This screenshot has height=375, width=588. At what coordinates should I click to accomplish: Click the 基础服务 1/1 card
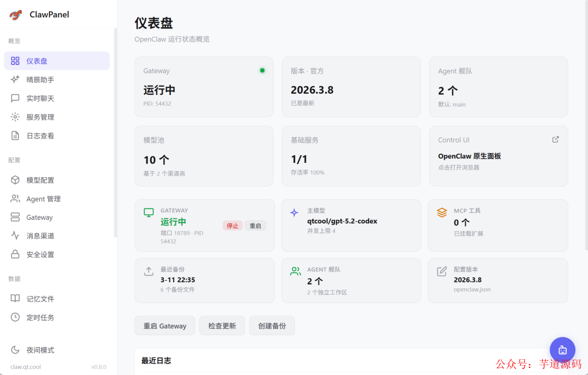[x=351, y=156]
